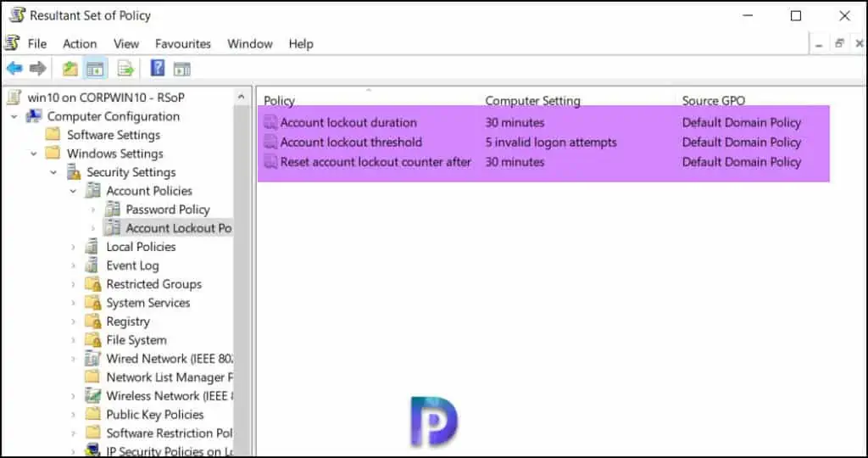
Task: Select Software Restriction Policies tree item
Action: 170,433
